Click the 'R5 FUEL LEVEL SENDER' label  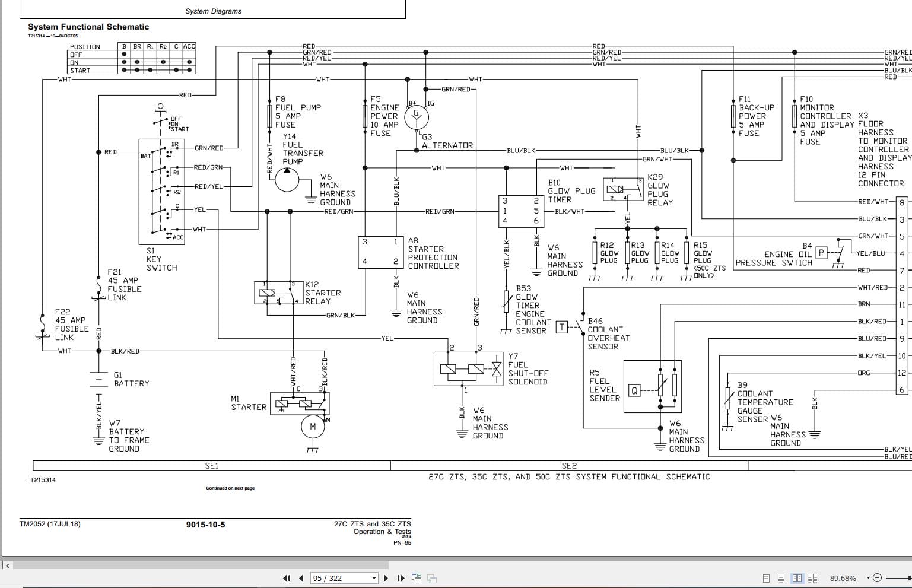point(605,386)
